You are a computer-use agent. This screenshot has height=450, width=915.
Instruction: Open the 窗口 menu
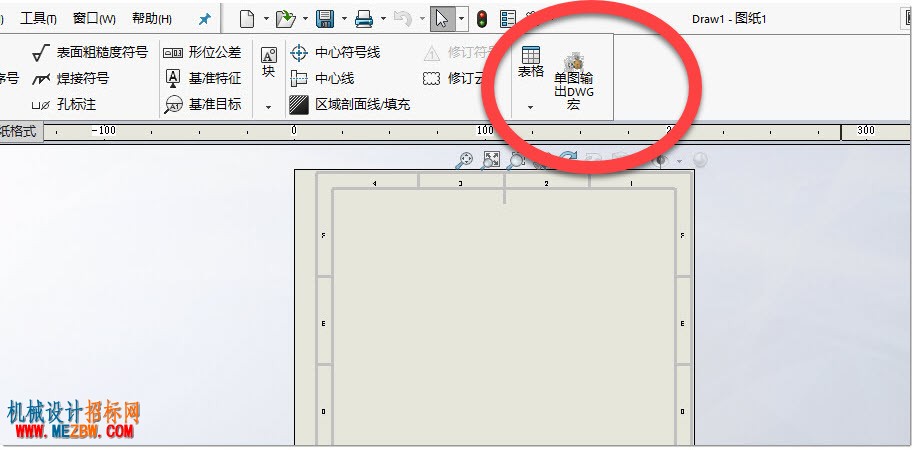94,19
